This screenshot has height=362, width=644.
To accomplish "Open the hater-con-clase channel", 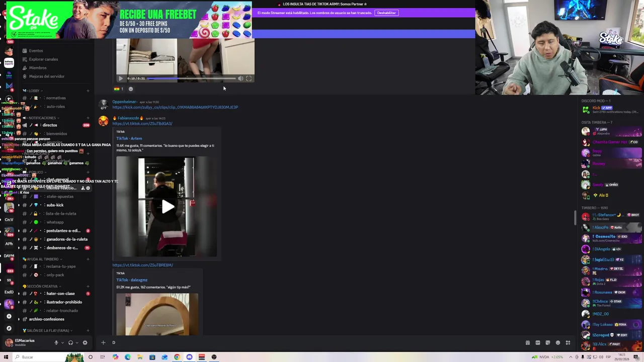I will 55,294.
